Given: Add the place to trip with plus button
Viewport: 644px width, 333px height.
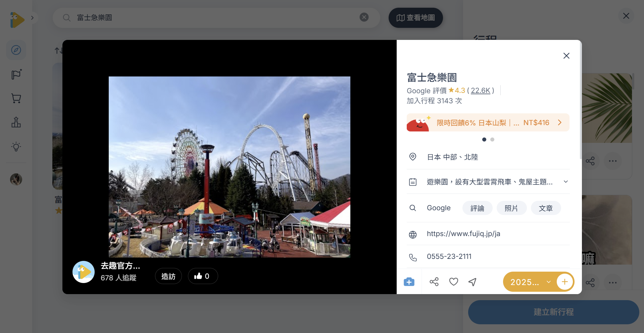Looking at the screenshot, I should click(564, 282).
